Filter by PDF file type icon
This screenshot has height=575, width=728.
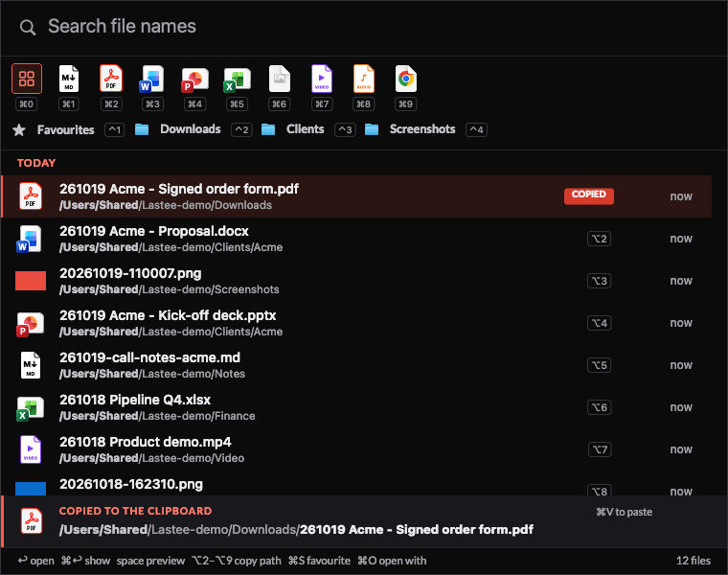click(111, 79)
